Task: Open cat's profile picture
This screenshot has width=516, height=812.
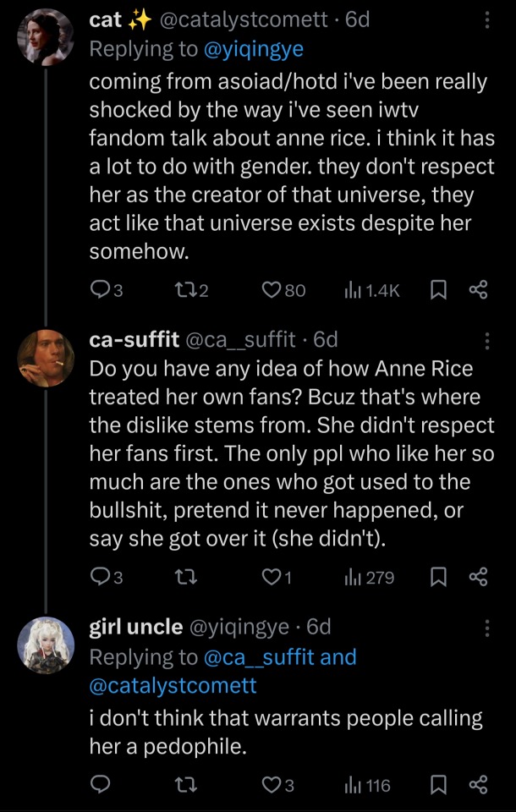Action: [46, 36]
